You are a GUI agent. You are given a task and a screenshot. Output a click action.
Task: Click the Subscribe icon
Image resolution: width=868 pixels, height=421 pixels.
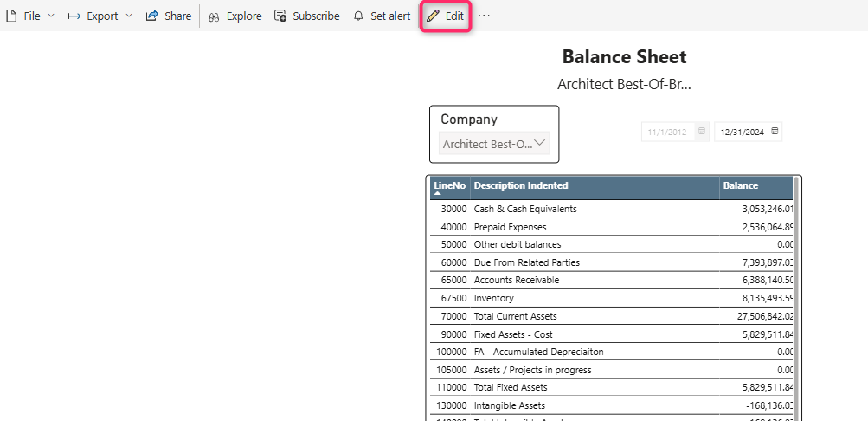pos(280,16)
